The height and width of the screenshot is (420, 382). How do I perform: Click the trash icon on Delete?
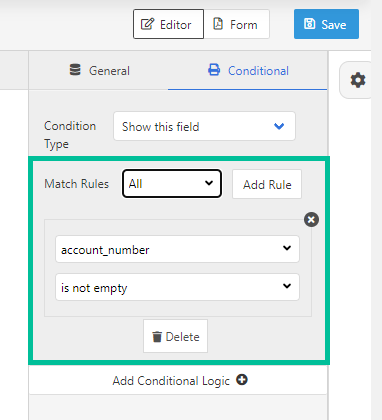point(157,337)
